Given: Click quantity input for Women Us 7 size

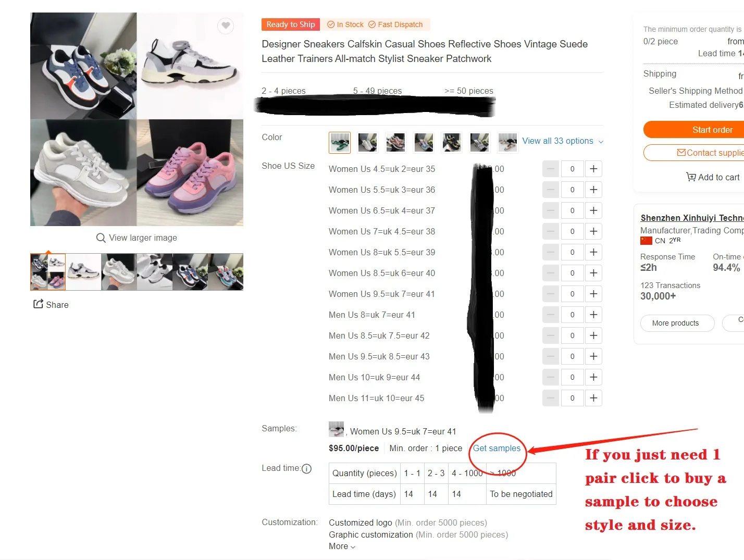Looking at the screenshot, I should 572,231.
